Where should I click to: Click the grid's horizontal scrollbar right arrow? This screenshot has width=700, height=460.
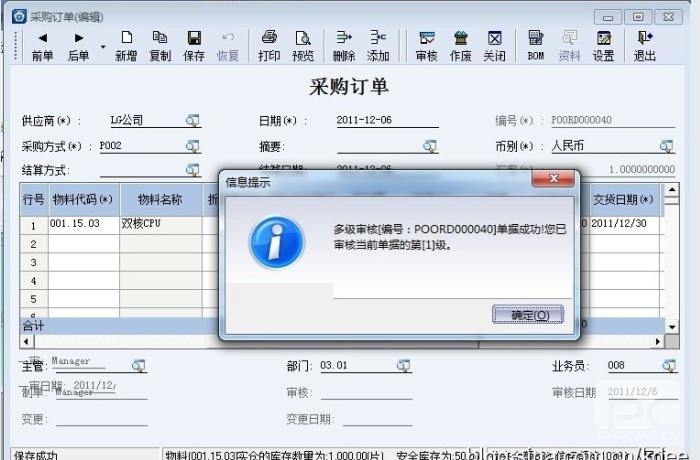(658, 341)
